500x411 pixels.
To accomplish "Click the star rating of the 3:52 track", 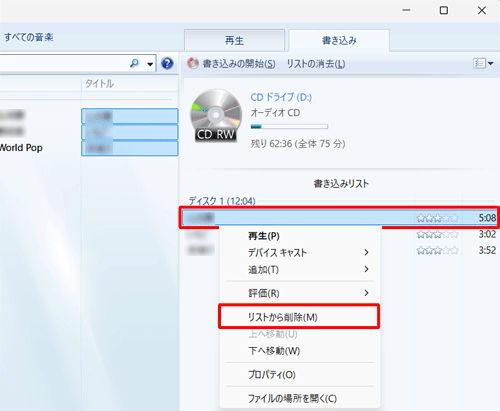I will click(x=437, y=250).
